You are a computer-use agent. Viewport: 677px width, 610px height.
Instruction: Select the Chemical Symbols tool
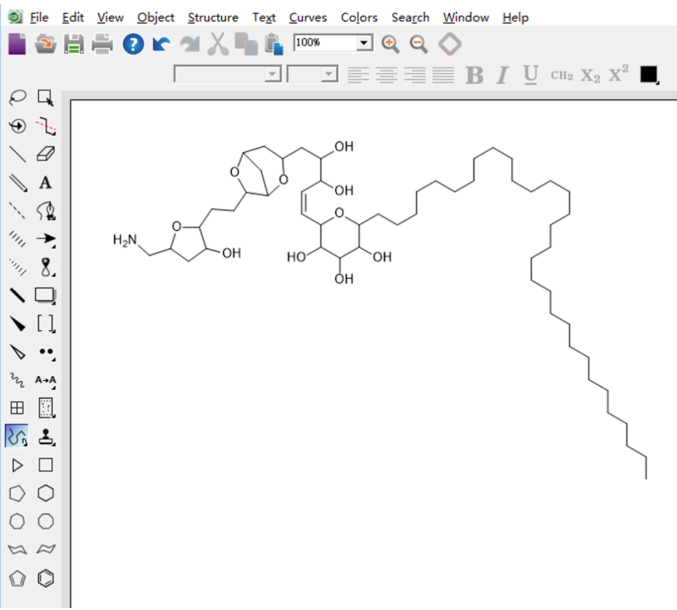click(x=46, y=352)
